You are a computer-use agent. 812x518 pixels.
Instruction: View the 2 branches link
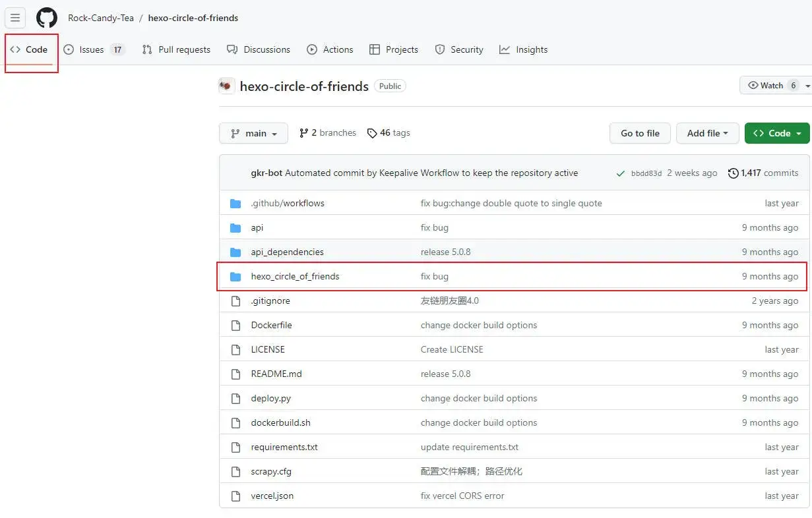click(x=328, y=133)
